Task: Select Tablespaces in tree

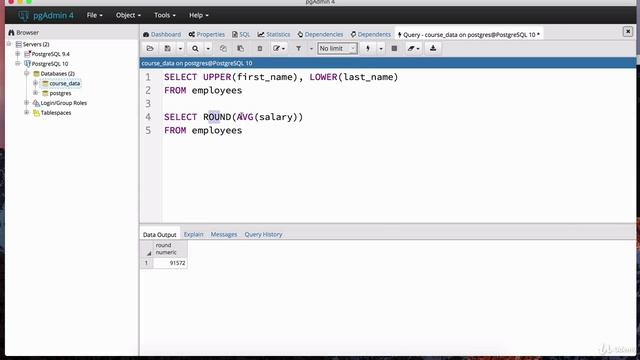Action: [x=56, y=113]
